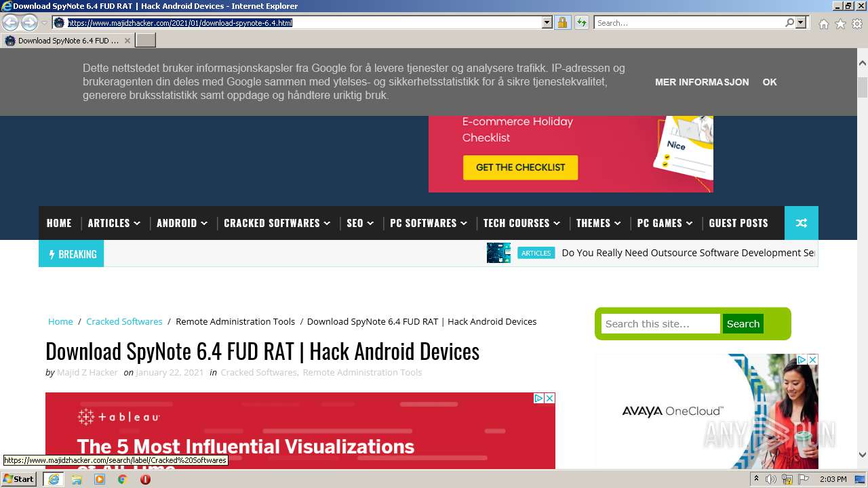Open the Windows Explorer folder taskbar icon
The image size is (868, 488).
77,479
